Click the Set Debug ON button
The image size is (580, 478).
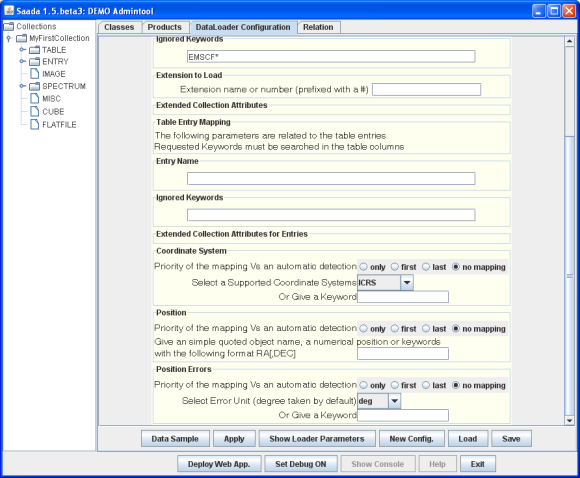click(301, 464)
